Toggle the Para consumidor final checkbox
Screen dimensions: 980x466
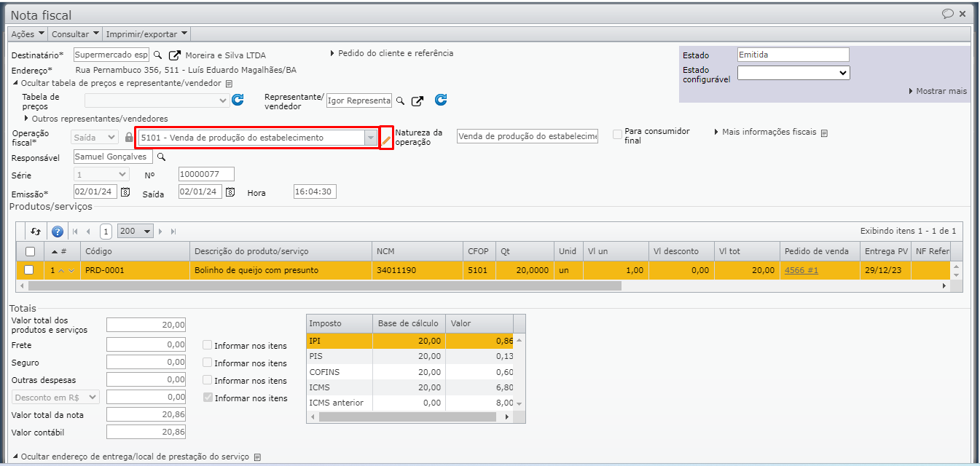pos(618,135)
